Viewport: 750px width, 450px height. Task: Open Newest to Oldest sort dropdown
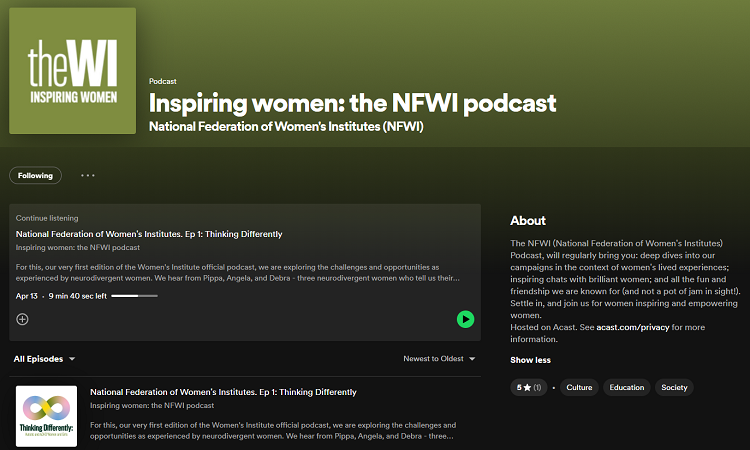pyautogui.click(x=439, y=359)
